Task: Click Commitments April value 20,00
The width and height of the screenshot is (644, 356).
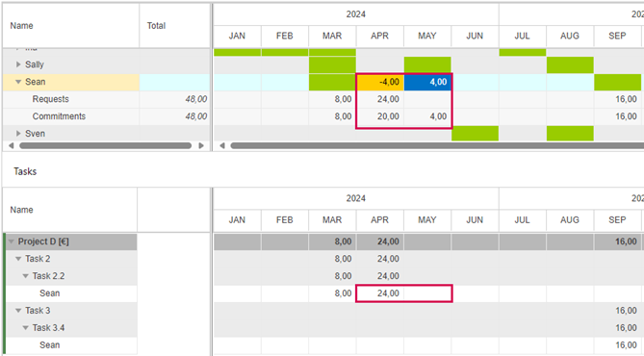Action: (388, 116)
